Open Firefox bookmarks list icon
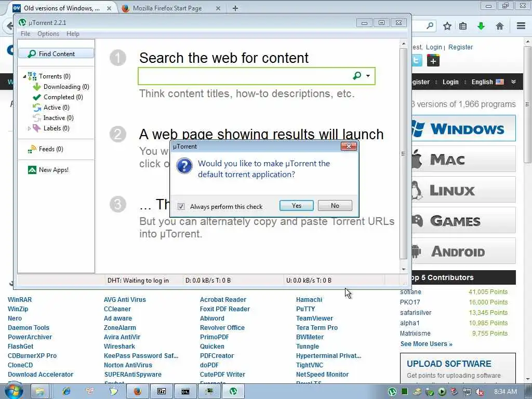 tap(463, 26)
